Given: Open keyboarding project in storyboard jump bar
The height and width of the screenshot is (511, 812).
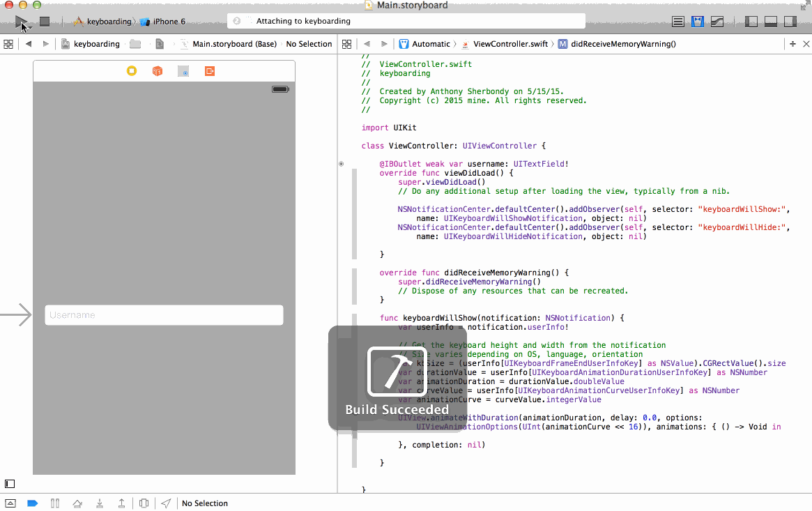Looking at the screenshot, I should (91, 44).
